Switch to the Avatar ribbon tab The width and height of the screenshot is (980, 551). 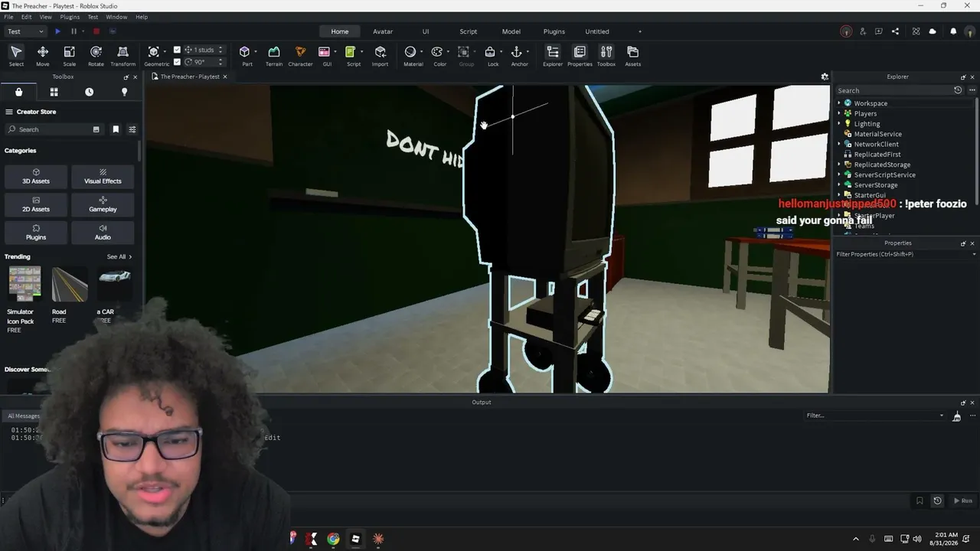[x=383, y=31]
